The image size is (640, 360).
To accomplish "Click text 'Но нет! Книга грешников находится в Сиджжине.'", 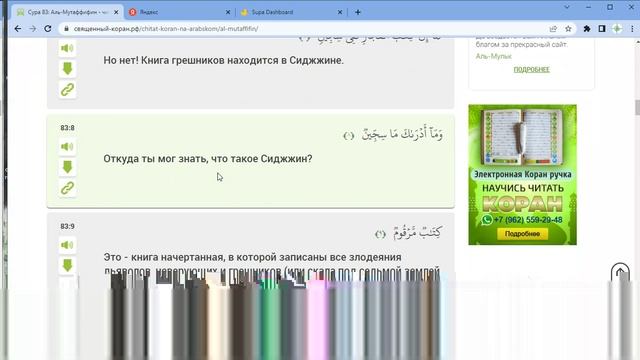I will pyautogui.click(x=223, y=60).
